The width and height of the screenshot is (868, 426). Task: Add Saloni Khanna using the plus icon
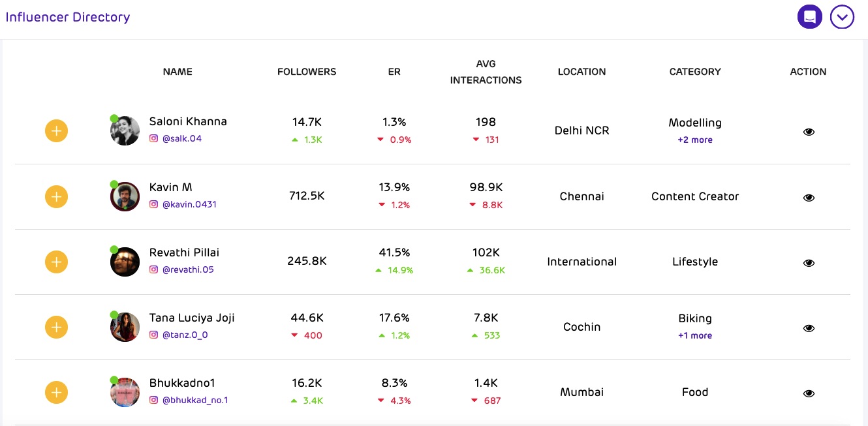[x=57, y=131]
